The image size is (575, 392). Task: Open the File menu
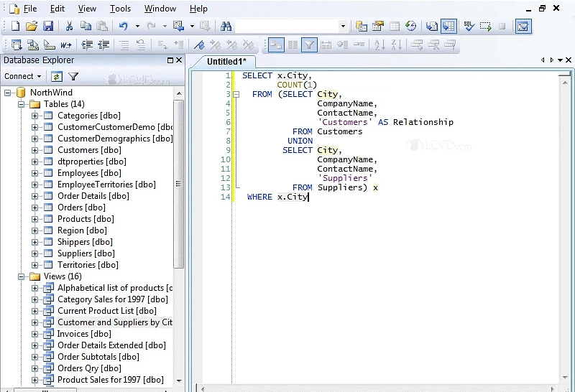(x=30, y=9)
